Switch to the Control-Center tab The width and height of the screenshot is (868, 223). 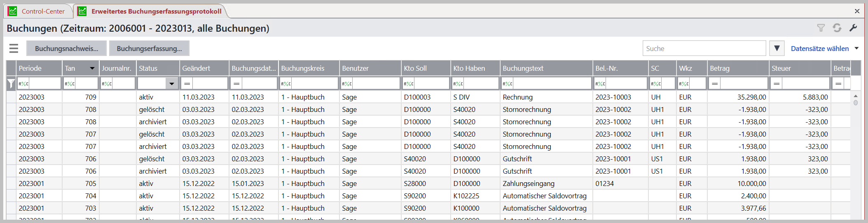43,12
